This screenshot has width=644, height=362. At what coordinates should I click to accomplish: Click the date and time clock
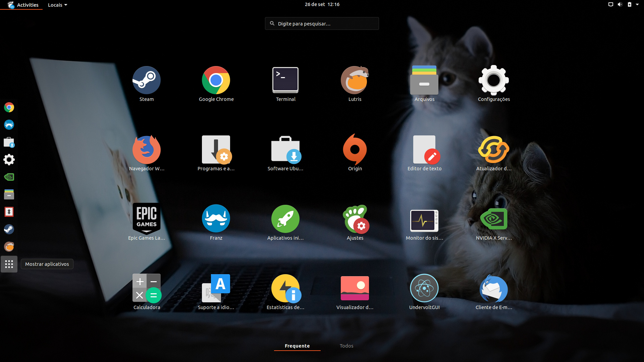[322, 4]
